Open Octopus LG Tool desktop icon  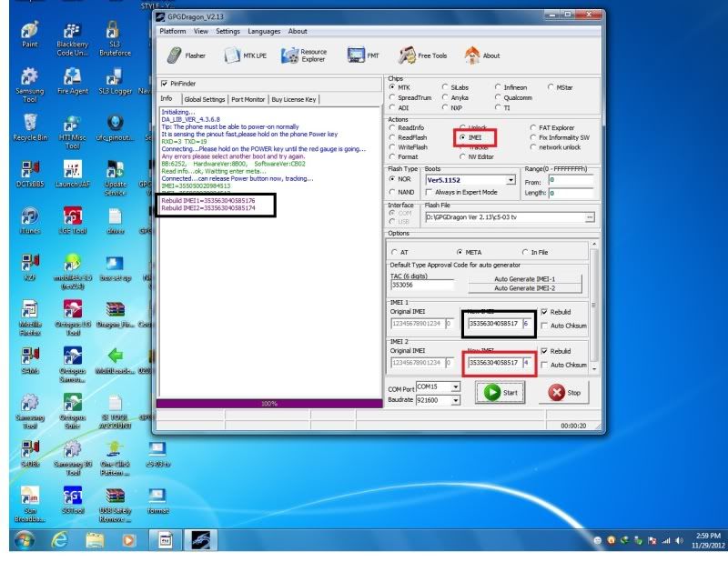click(73, 318)
